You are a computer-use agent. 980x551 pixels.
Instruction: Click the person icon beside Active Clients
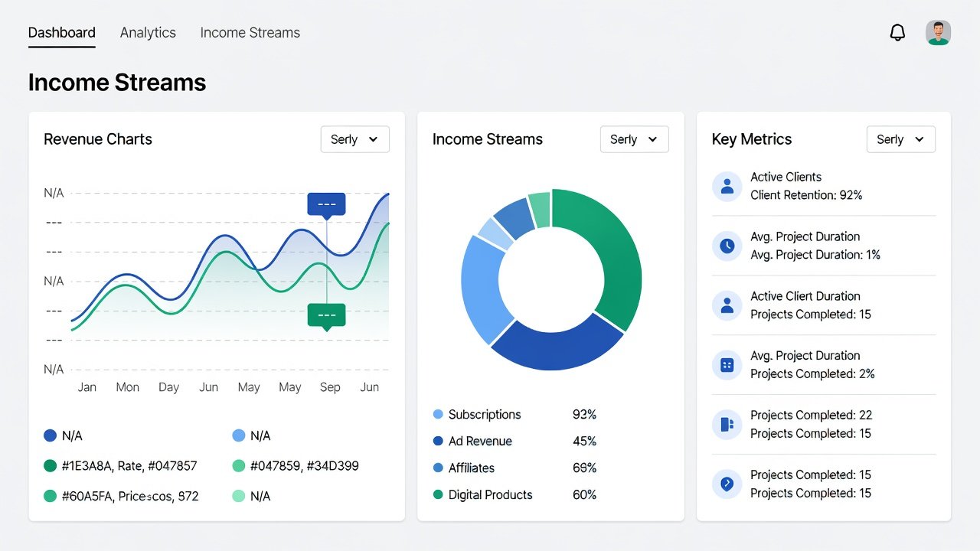click(x=727, y=186)
